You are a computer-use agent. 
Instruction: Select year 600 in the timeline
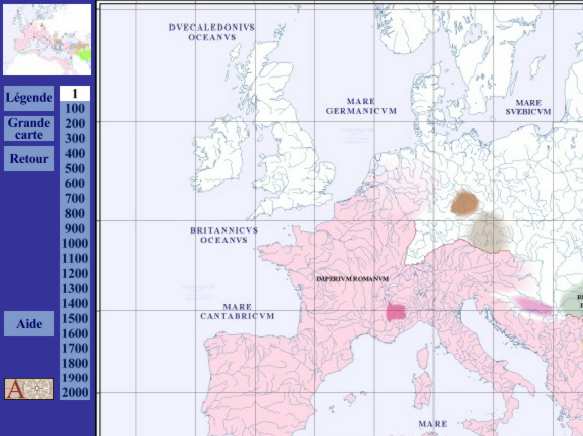tap(75, 183)
